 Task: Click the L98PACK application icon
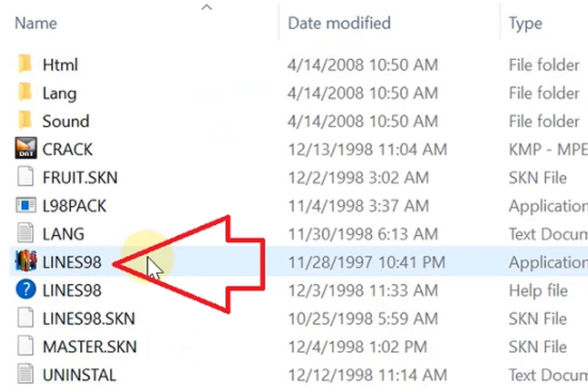[x=25, y=206]
